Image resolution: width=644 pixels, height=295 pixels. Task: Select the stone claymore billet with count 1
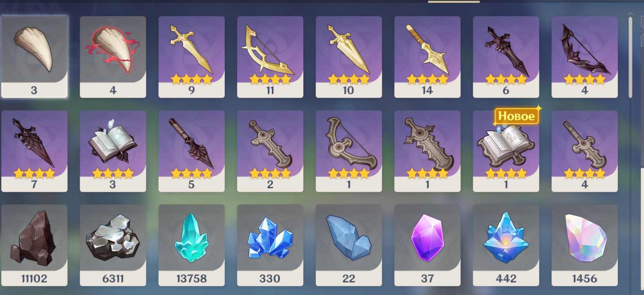coord(427,151)
